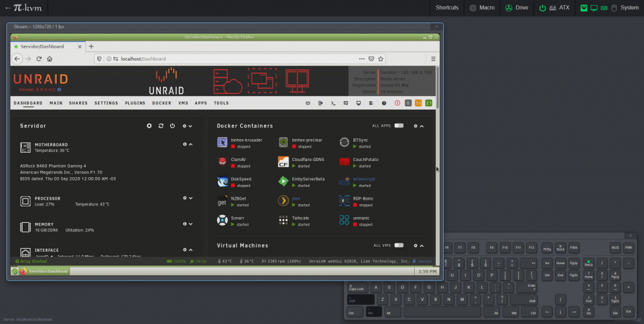Viewport: 644px width, 324px height.
Task: Click the ClamAV container icon
Action: click(222, 162)
